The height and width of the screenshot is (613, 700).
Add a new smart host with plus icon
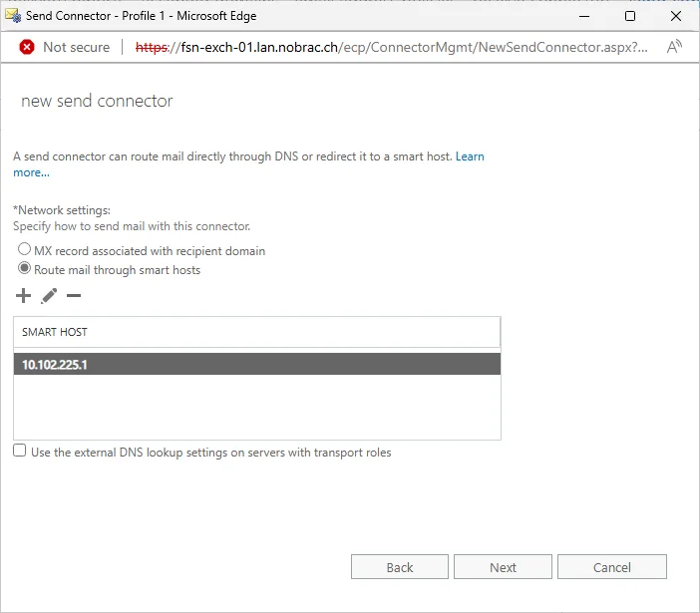(23, 296)
